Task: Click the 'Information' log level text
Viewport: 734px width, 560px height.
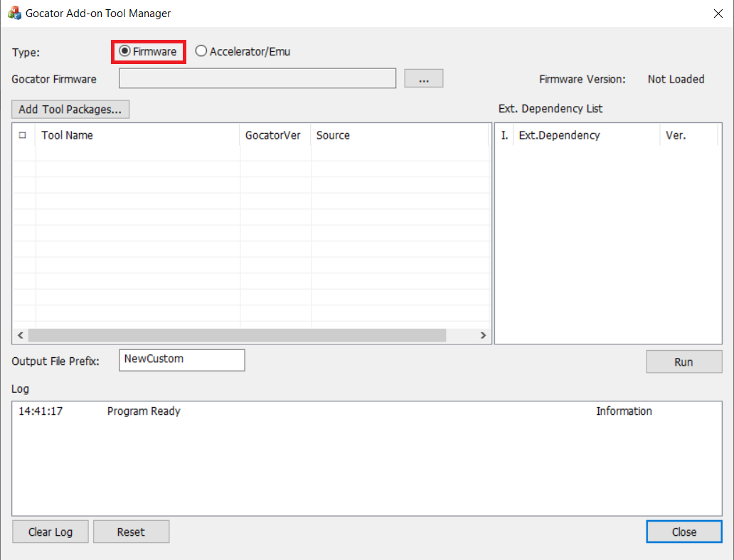Action: pos(624,411)
